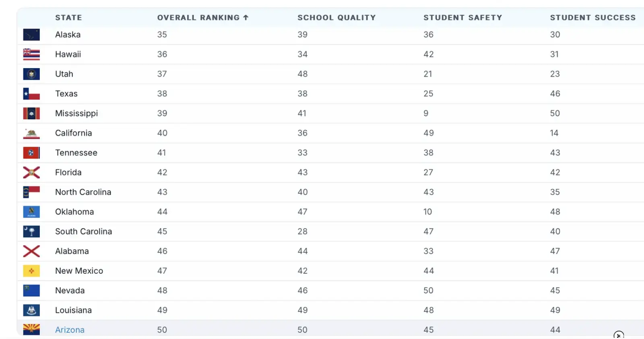Viewport: 644px width, 339px height.
Task: Sort table by School Quality header
Action: 336,18
